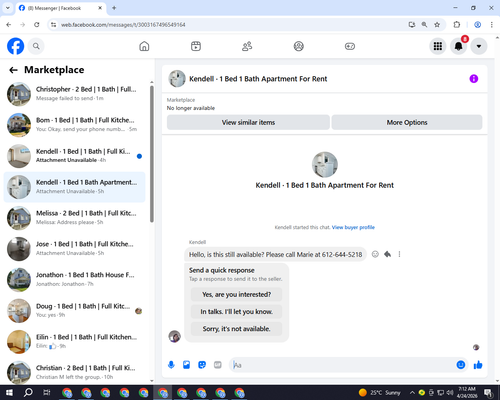Screen dimensions: 500x400
Task: Open Doug 1 Bed conversation
Action: point(75,311)
